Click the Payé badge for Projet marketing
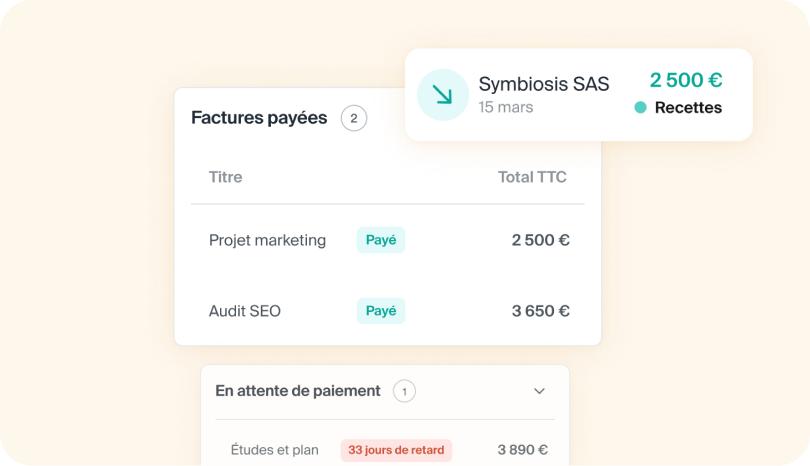The width and height of the screenshot is (810, 466). tap(381, 240)
